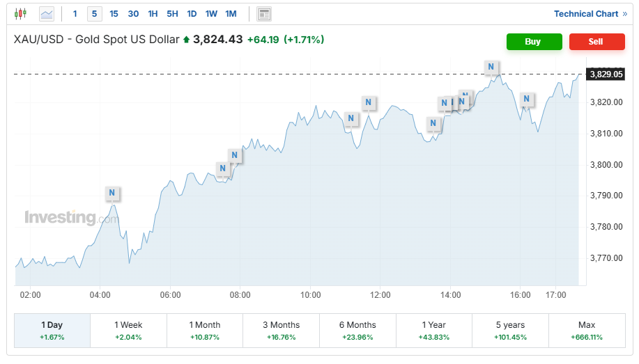This screenshot has width=639, height=364.
Task: Choose the 1M interval
Action: pyautogui.click(x=231, y=13)
